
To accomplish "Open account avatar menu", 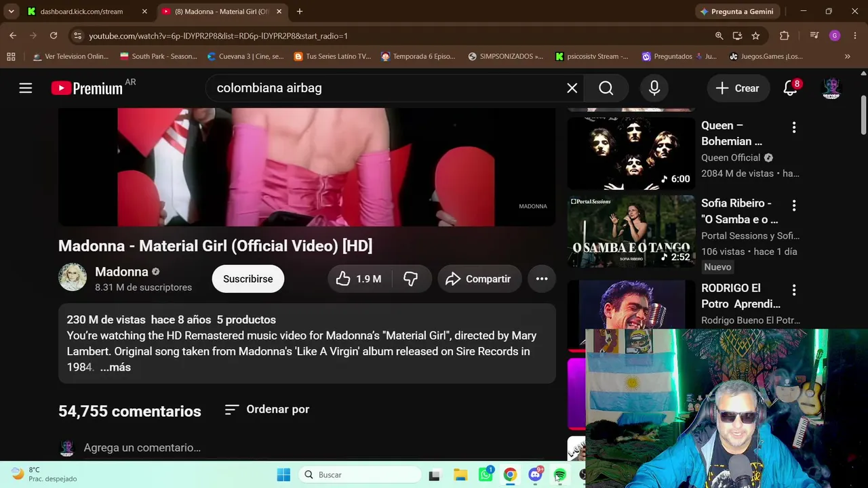I will pyautogui.click(x=831, y=88).
